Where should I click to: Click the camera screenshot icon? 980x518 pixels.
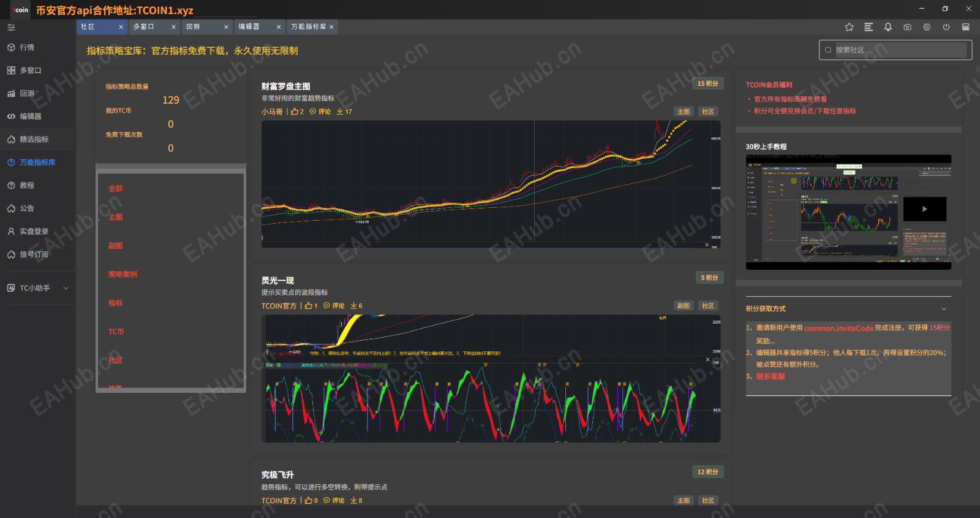(907, 27)
